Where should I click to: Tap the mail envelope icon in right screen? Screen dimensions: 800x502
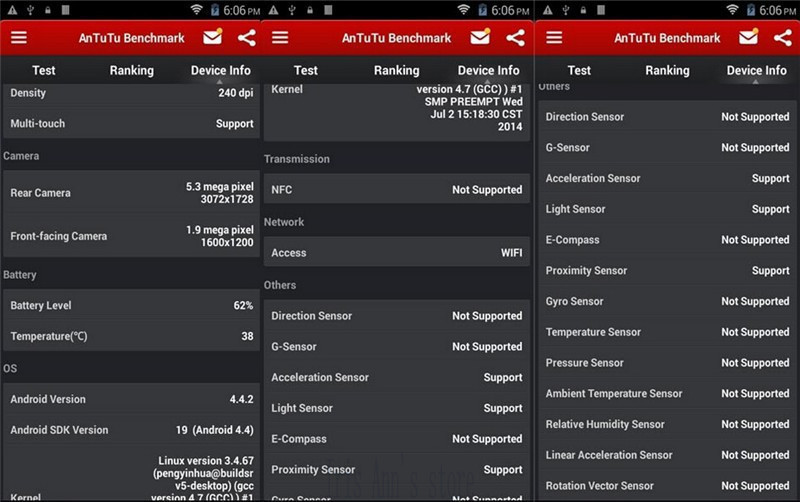(748, 38)
